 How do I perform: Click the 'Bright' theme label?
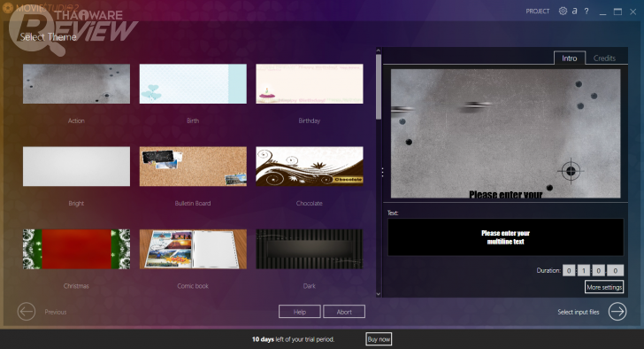pyautogui.click(x=76, y=203)
